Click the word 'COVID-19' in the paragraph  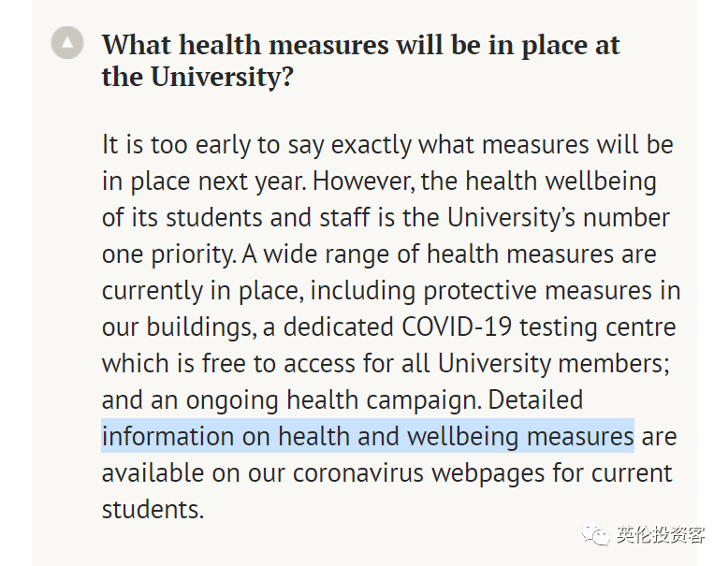pos(457,327)
